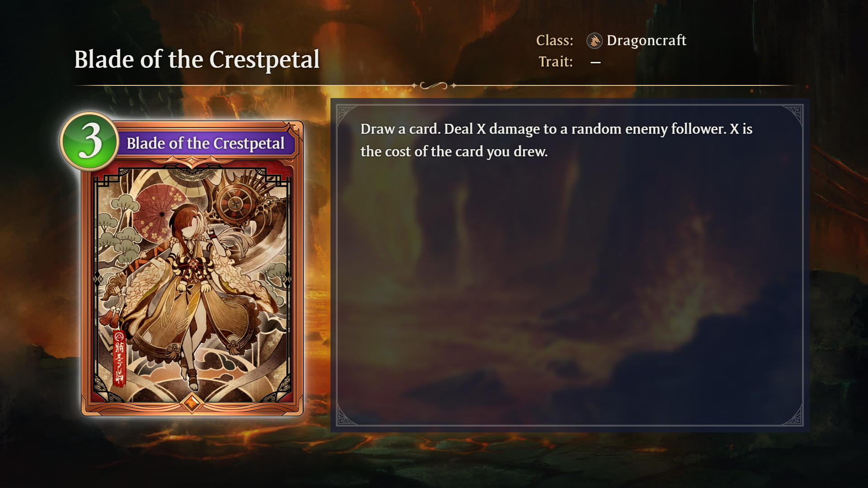
Task: Click the Dragoncraft class dragon icon
Action: [594, 41]
